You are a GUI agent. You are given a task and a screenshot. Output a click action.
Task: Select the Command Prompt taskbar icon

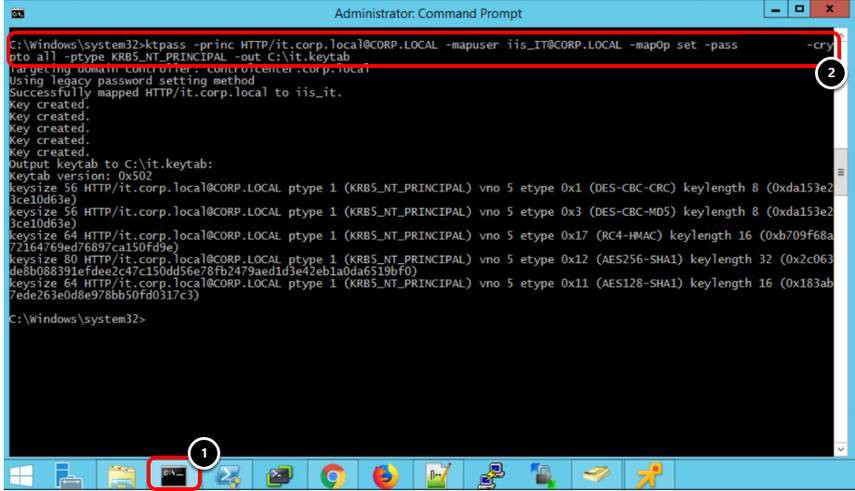coord(174,476)
